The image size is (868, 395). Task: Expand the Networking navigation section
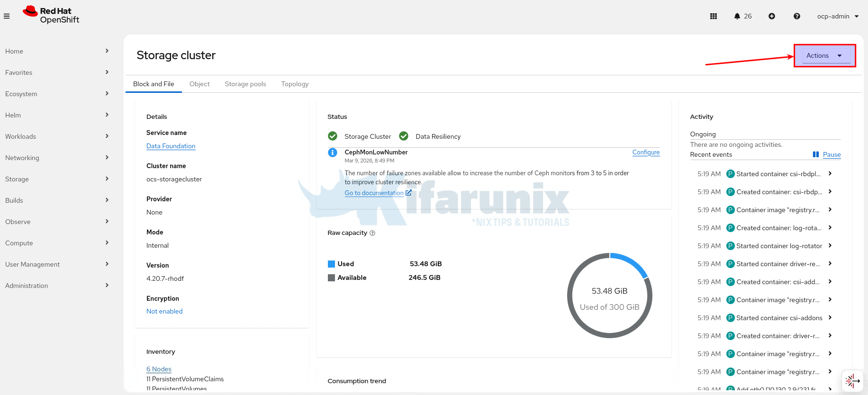point(57,158)
